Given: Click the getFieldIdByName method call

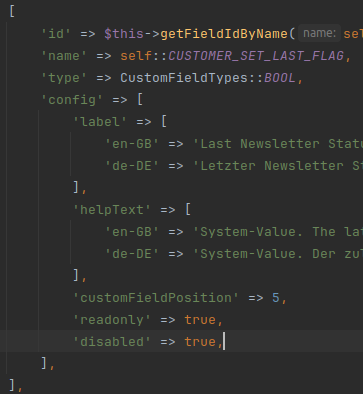Looking at the screenshot, I should [224, 34].
